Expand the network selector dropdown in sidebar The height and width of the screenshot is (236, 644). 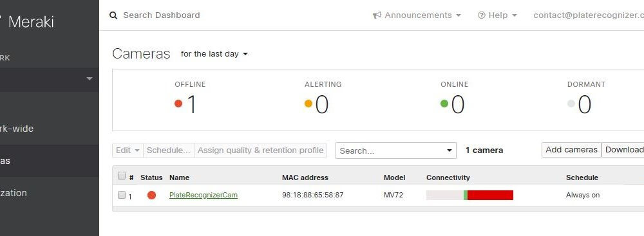coord(90,79)
